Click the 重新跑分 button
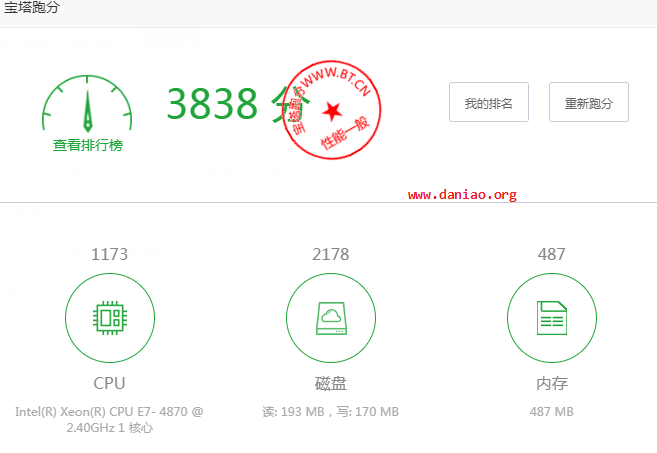 [589, 102]
